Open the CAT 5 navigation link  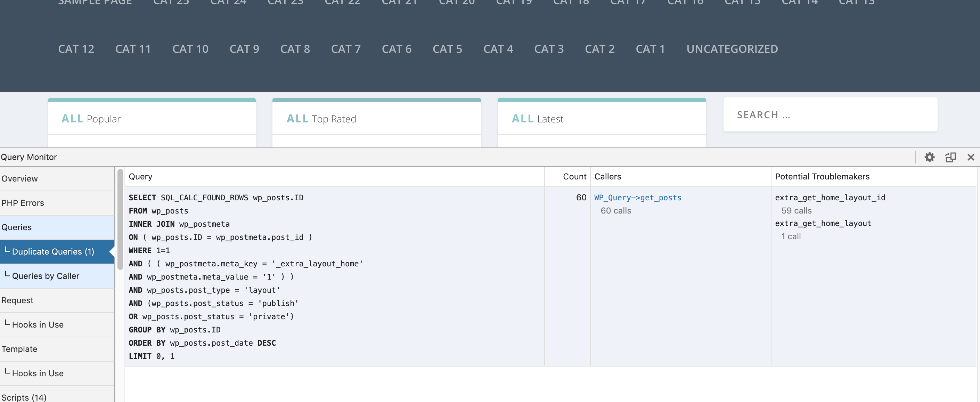click(x=447, y=49)
